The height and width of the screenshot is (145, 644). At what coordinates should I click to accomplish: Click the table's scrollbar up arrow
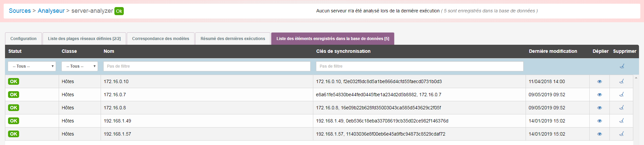click(636, 78)
